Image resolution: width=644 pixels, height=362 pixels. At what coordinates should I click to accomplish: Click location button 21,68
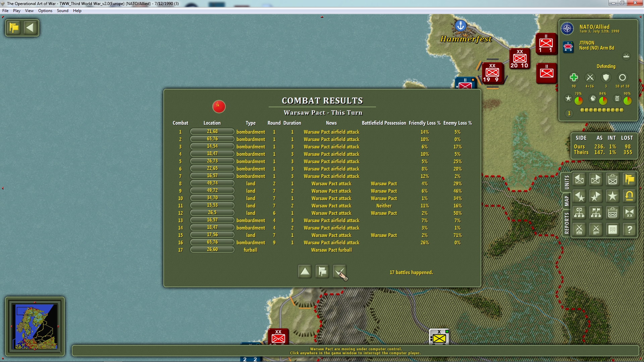click(x=212, y=132)
